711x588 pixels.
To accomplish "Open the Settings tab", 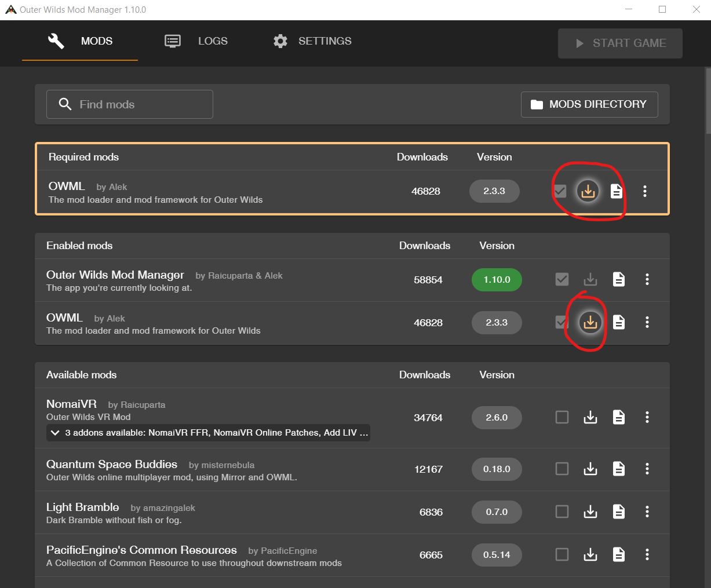I will [x=312, y=41].
